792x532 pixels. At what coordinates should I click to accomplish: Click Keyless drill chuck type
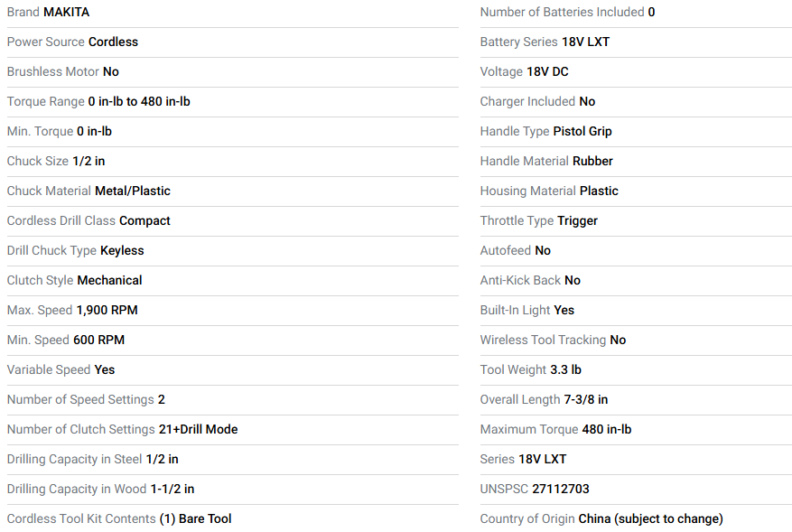pos(122,250)
